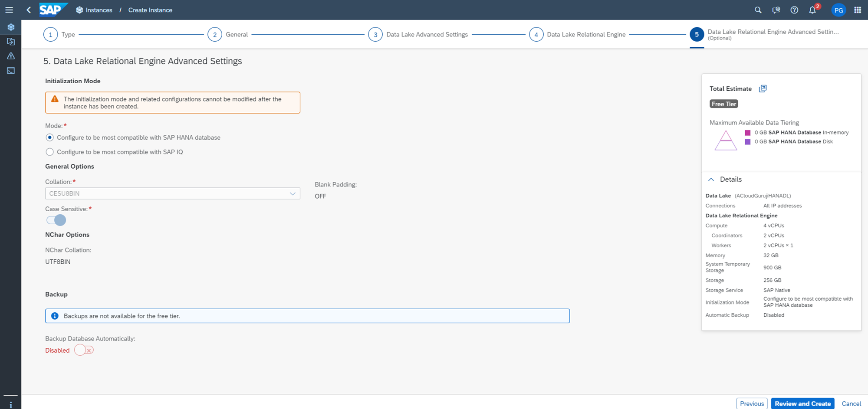Open the notifications bell
The image size is (868, 409).
pyautogui.click(x=812, y=10)
